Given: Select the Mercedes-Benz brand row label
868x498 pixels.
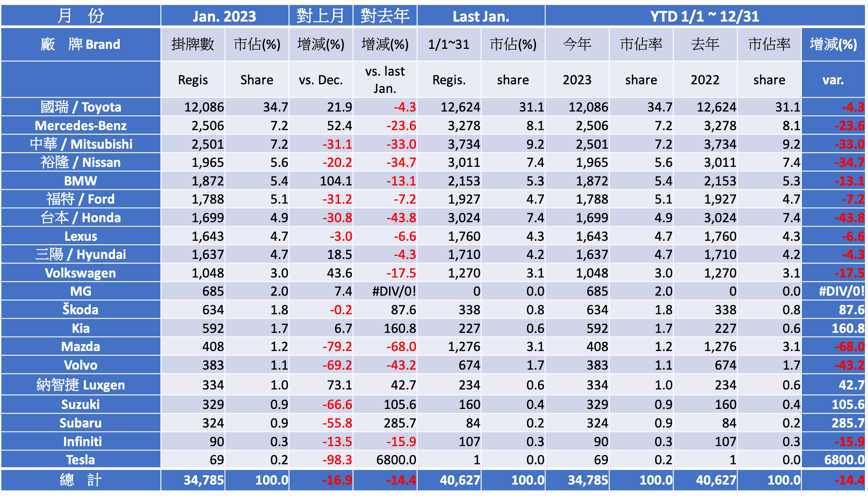Looking at the screenshot, I should (81, 125).
